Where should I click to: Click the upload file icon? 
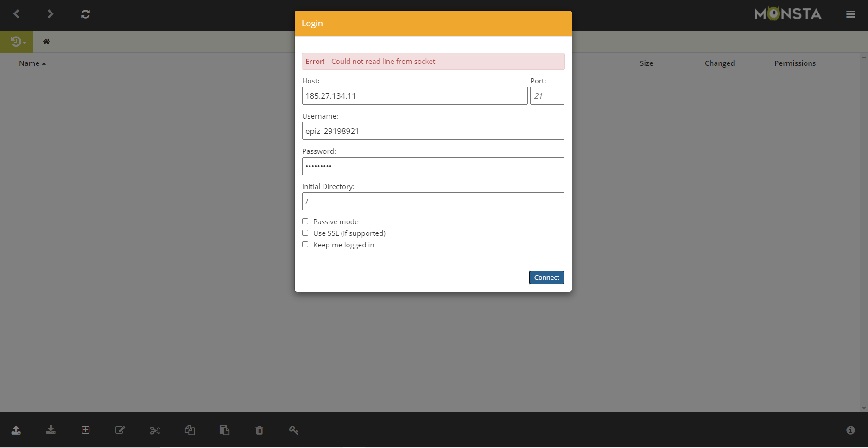point(16,430)
